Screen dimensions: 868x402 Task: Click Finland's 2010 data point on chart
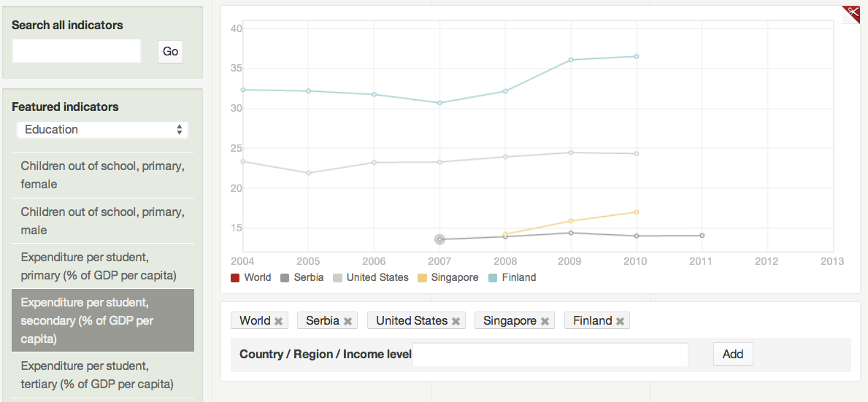coord(637,56)
